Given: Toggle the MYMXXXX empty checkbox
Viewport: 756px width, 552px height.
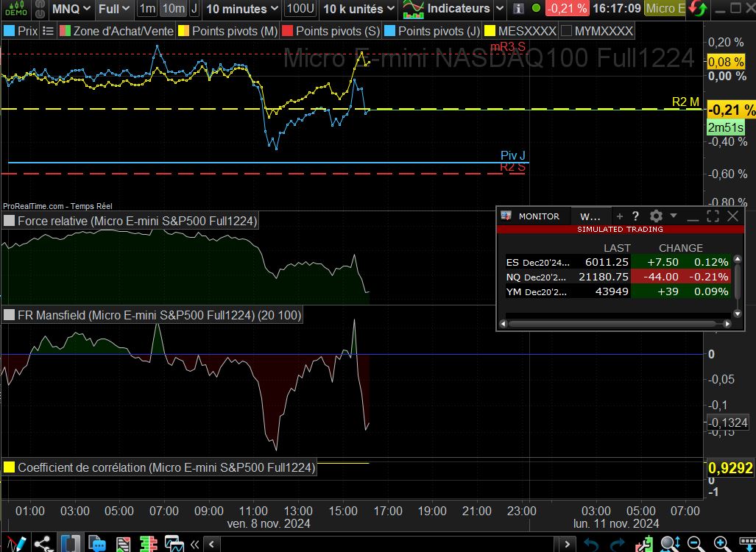Looking at the screenshot, I should [x=567, y=32].
